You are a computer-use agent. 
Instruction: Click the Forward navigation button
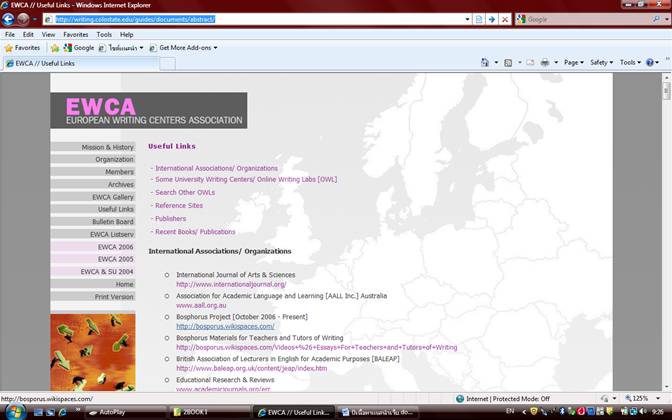[23, 19]
